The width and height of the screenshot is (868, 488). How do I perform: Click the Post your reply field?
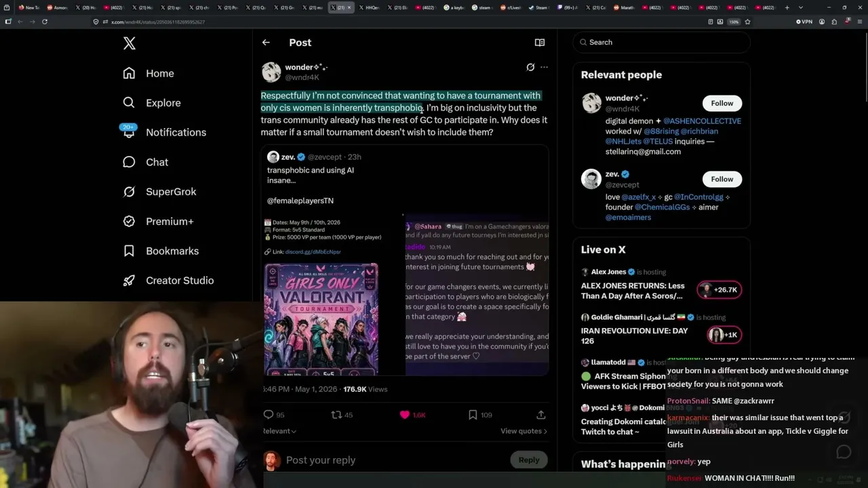click(395, 460)
